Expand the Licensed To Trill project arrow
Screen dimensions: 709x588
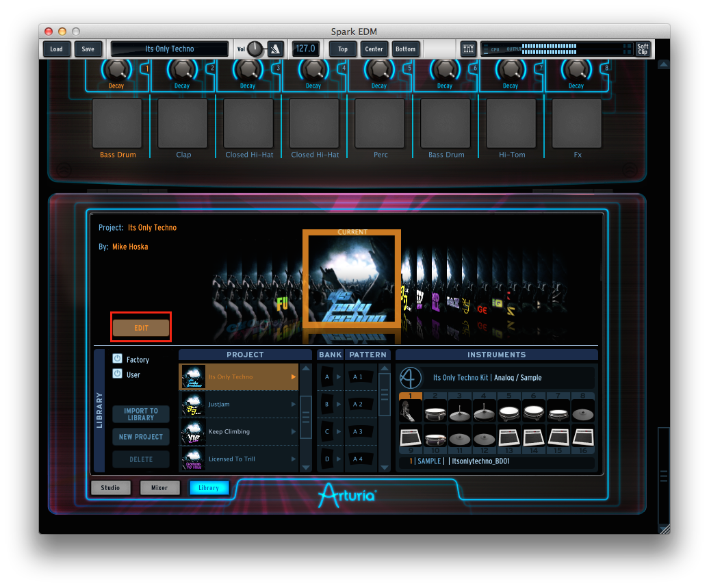pos(294,459)
